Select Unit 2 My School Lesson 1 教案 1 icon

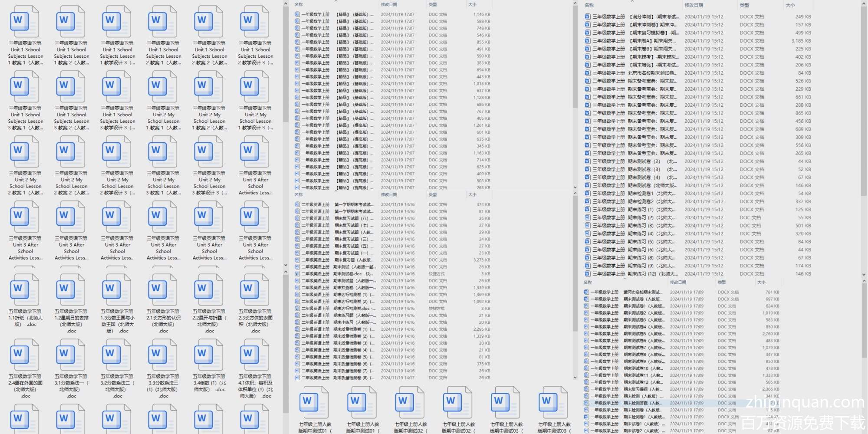[x=162, y=87]
